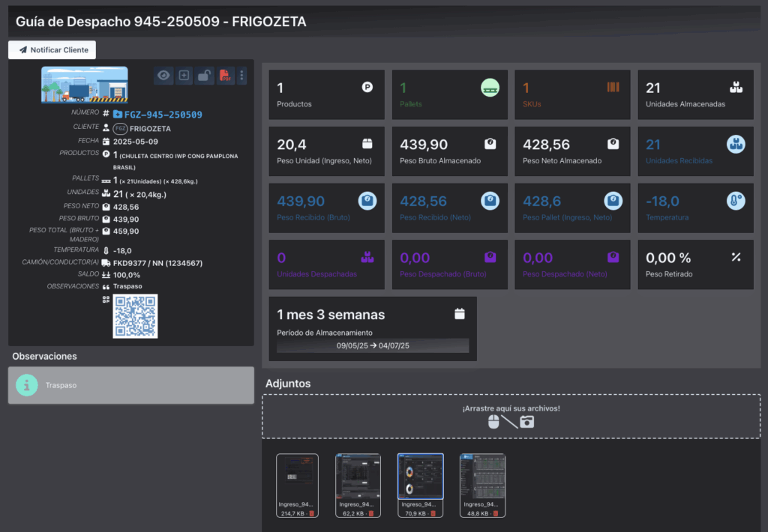This screenshot has height=532, width=768.
Task: Click the green Pallets card icon
Action: 490,88
